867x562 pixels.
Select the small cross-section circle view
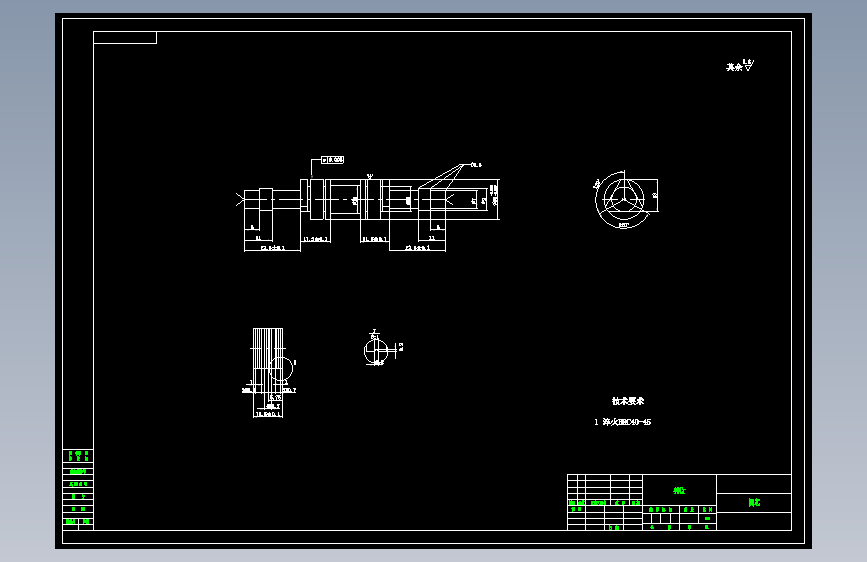pyautogui.click(x=376, y=350)
